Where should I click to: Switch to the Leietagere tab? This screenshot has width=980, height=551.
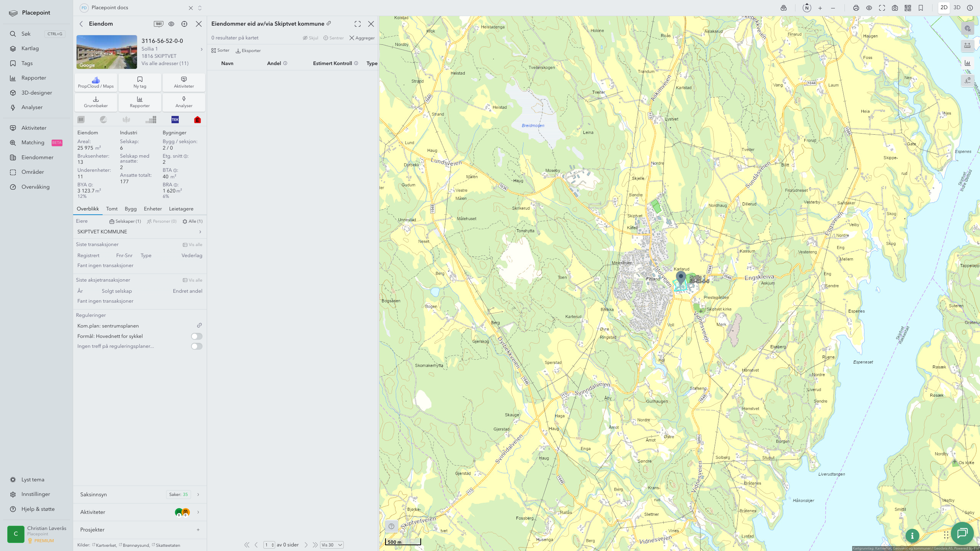(181, 209)
